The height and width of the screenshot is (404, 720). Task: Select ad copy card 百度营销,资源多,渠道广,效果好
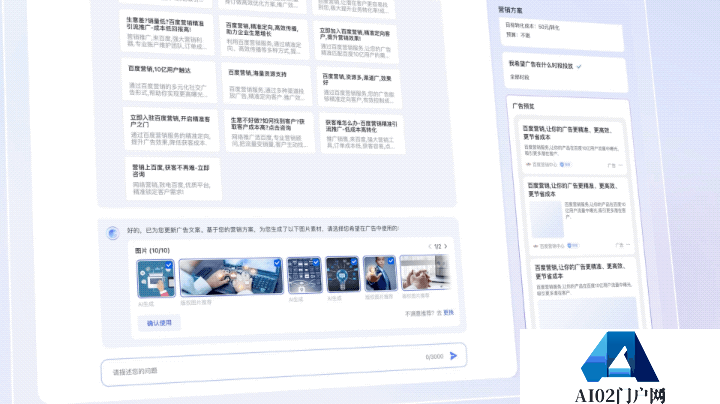point(359,88)
